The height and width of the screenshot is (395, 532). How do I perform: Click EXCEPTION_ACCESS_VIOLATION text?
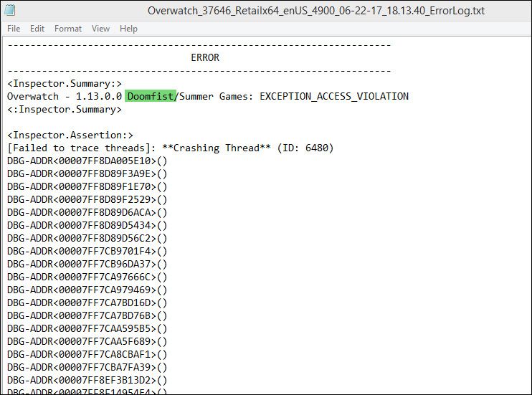pyautogui.click(x=334, y=96)
